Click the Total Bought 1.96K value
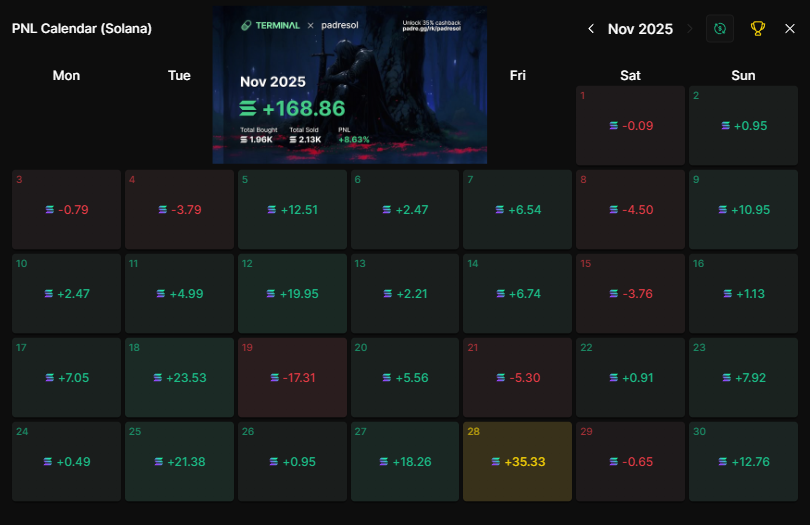 pos(257,140)
